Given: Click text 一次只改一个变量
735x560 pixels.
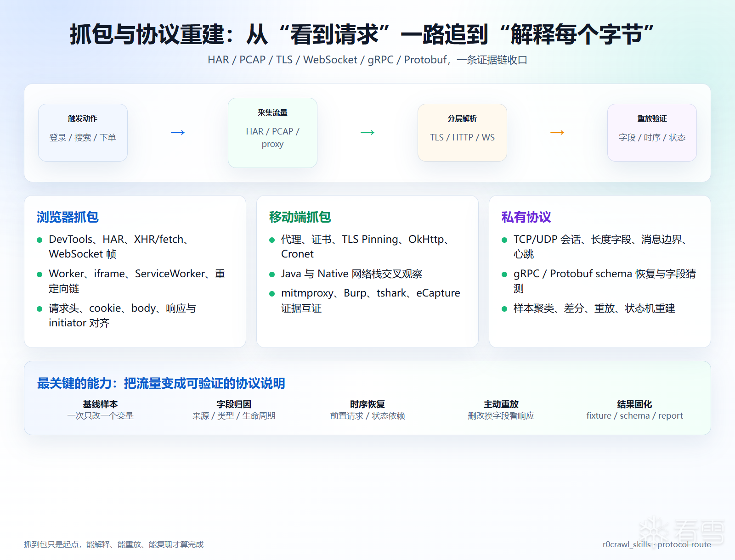Looking at the screenshot, I should coord(100,416).
